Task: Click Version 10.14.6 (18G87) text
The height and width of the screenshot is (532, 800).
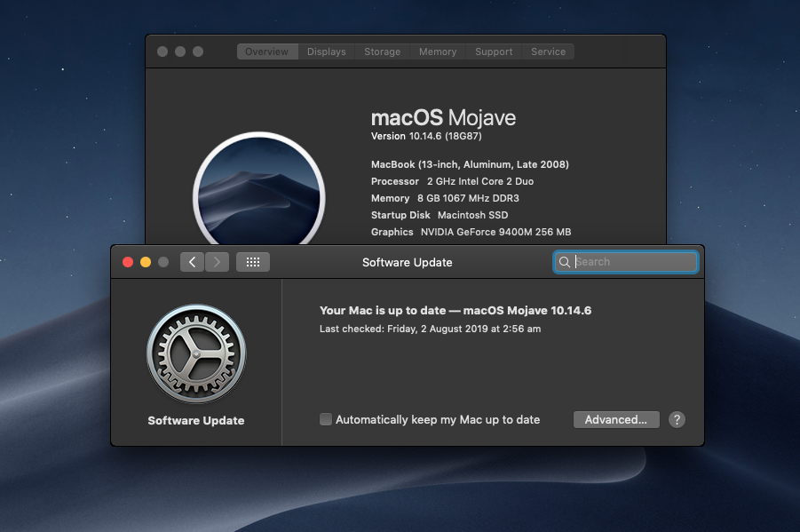Action: [426, 136]
